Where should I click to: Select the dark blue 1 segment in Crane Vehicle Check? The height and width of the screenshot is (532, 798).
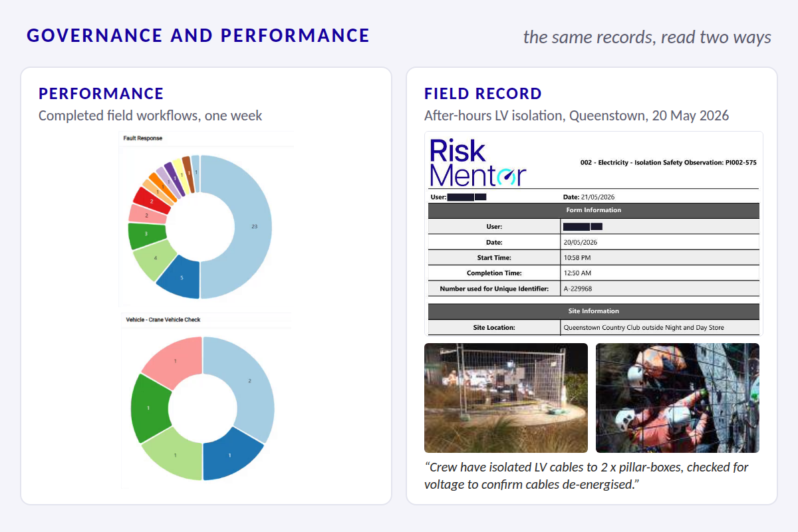[231, 455]
